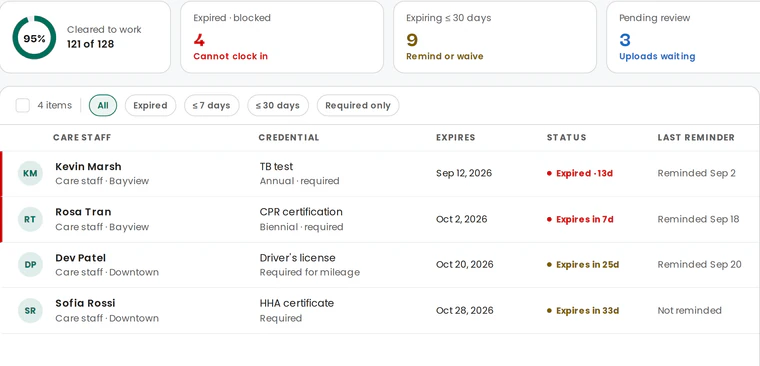760x366 pixels.
Task: Click the Reminded Sep 20 entry
Action: (699, 264)
